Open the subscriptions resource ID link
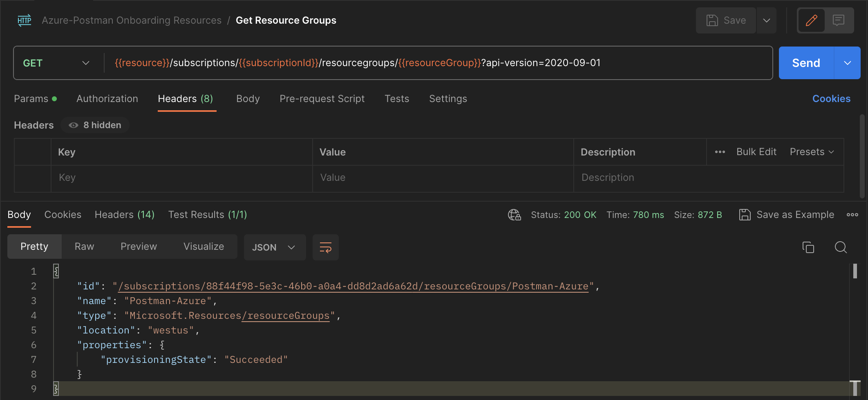 coord(353,286)
